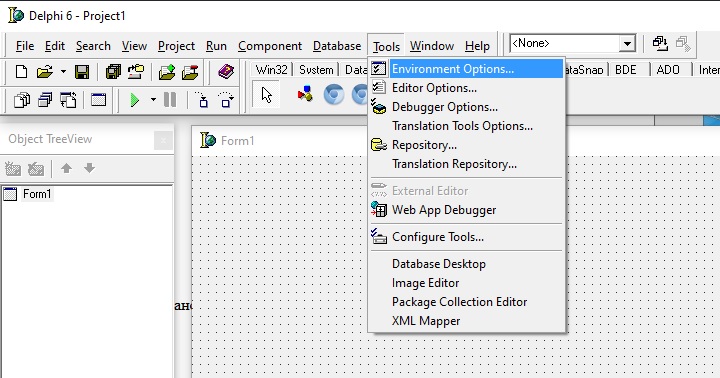The height and width of the screenshot is (378, 720).
Task: Choose Environment Options from Tools menu
Action: (x=467, y=69)
